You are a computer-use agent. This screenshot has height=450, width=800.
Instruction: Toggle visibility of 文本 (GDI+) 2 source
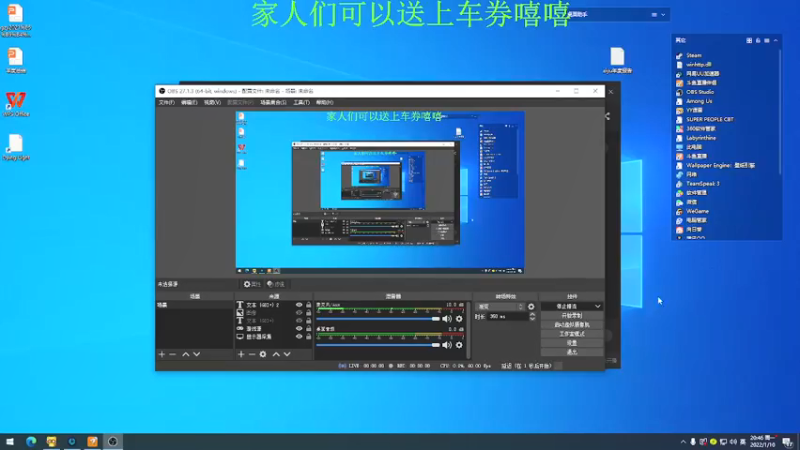tap(299, 305)
